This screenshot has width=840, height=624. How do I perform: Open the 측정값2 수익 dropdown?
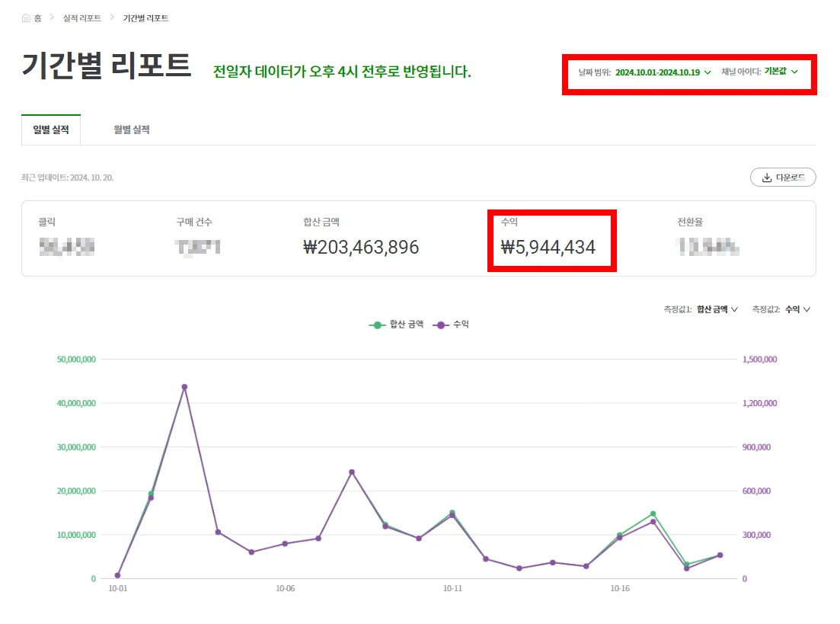[x=797, y=309]
